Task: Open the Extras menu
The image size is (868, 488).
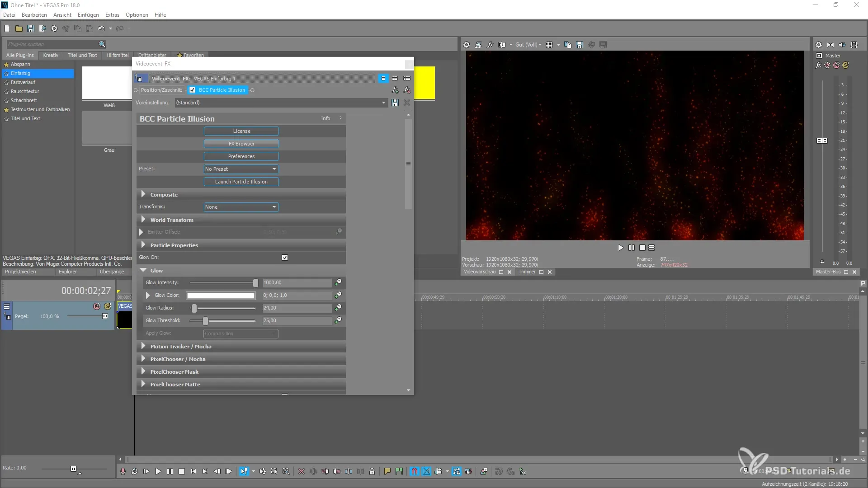Action: click(112, 15)
